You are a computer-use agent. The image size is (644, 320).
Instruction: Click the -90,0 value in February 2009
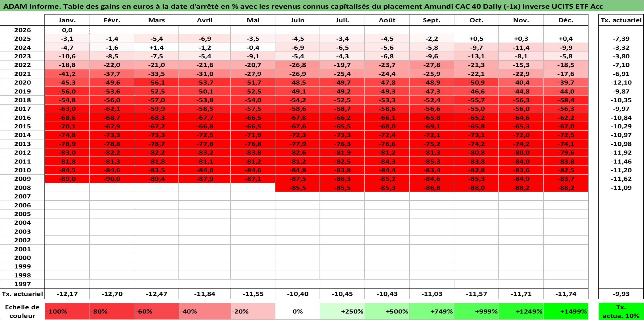point(112,179)
